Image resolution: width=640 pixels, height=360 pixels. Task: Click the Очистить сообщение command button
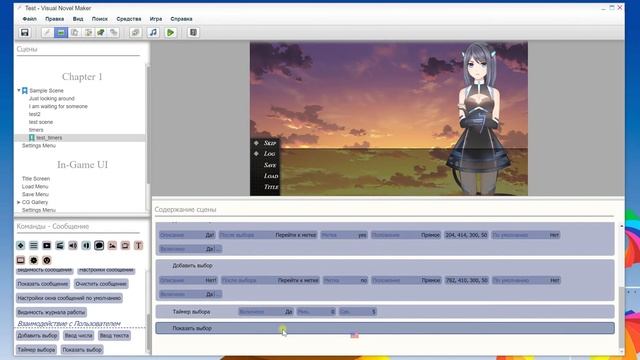pos(101,284)
